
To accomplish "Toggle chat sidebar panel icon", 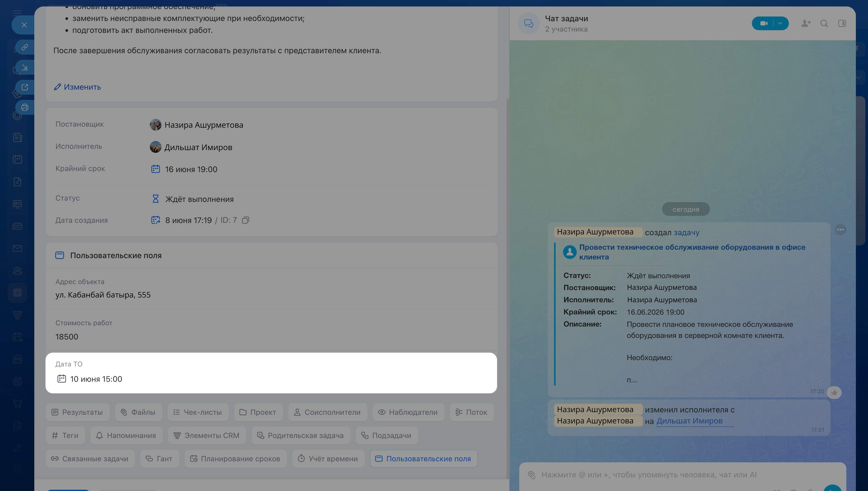I will coord(842,23).
